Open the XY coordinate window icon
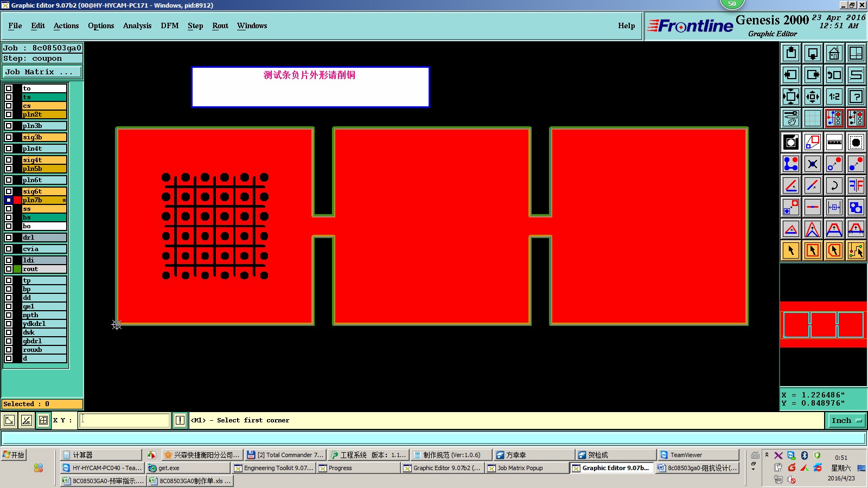This screenshot has height=488, width=868. (856, 53)
